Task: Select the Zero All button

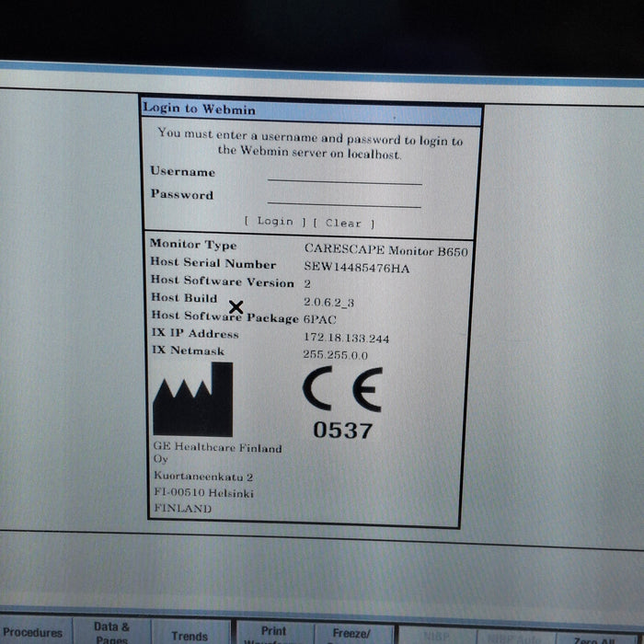Action: tap(595, 638)
